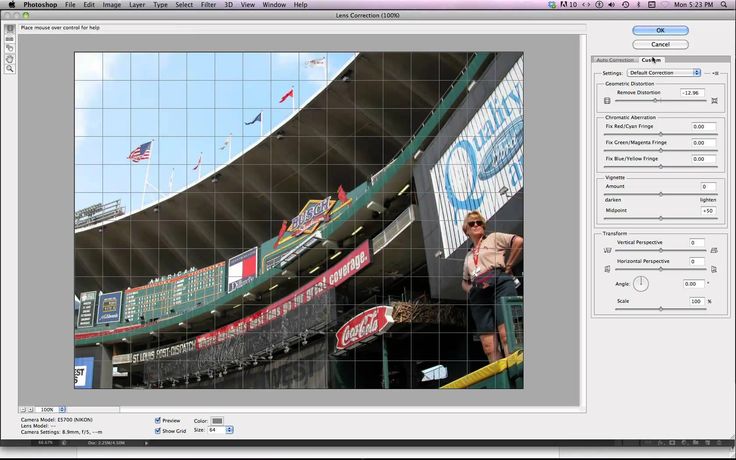The width and height of the screenshot is (736, 460).
Task: Click the barrel distortion icon
Action: [x=607, y=100]
